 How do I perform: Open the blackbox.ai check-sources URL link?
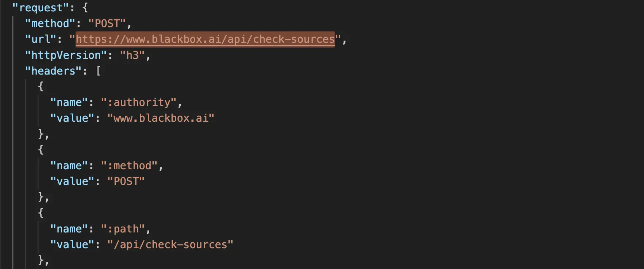click(205, 39)
